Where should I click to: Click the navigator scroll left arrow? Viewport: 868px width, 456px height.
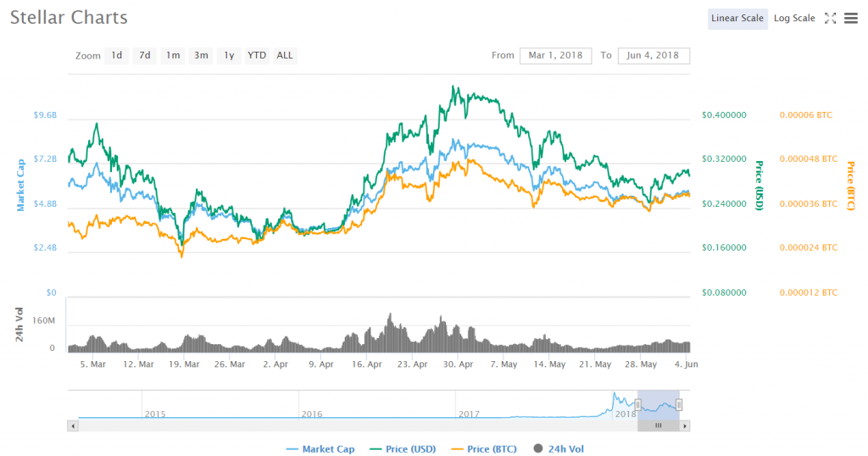[73, 426]
